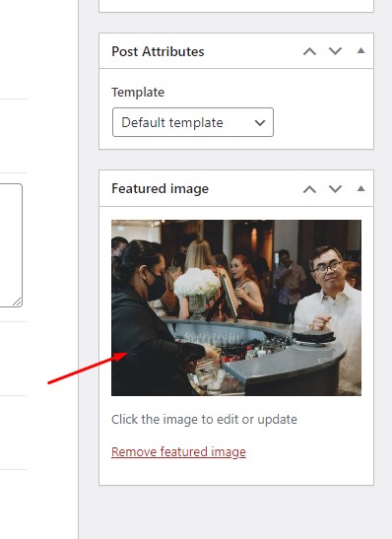Move Post Attributes panel down
Viewport: 392px width, 539px height.
[335, 51]
